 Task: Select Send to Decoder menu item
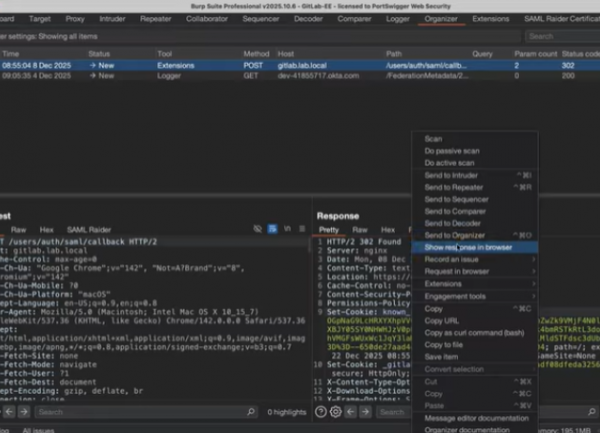pyautogui.click(x=474, y=223)
